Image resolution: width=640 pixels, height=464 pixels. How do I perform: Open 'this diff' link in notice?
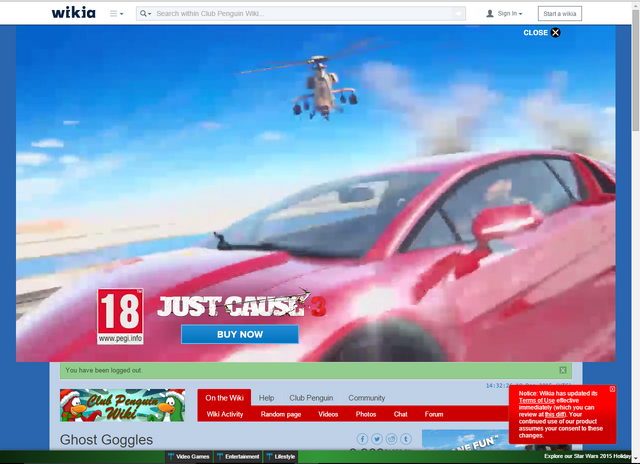[555, 414]
